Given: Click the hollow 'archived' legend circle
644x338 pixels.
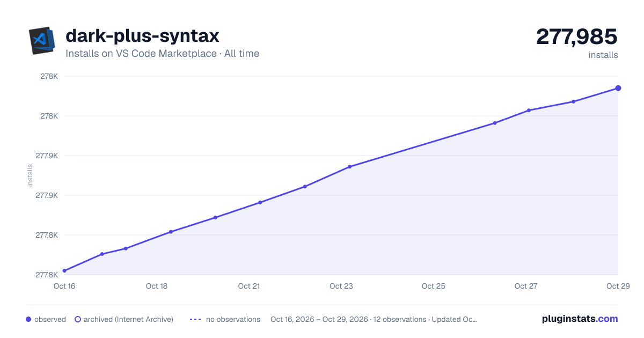Looking at the screenshot, I should 78,319.
